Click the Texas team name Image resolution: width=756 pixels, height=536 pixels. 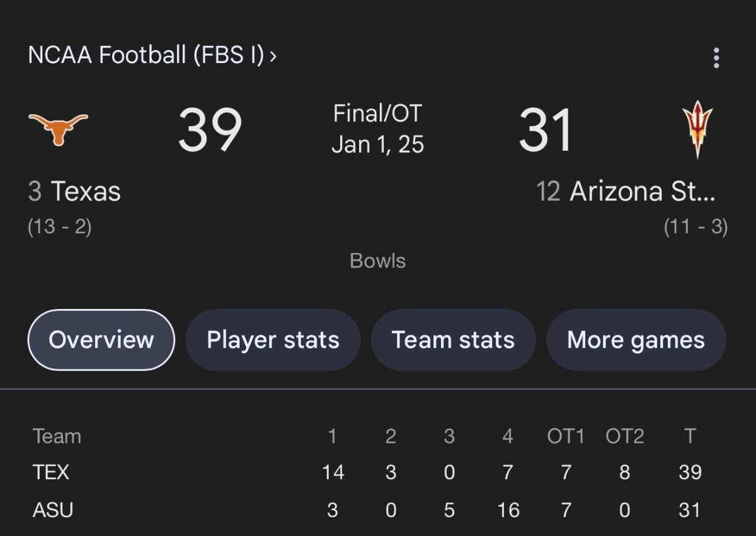(x=85, y=191)
